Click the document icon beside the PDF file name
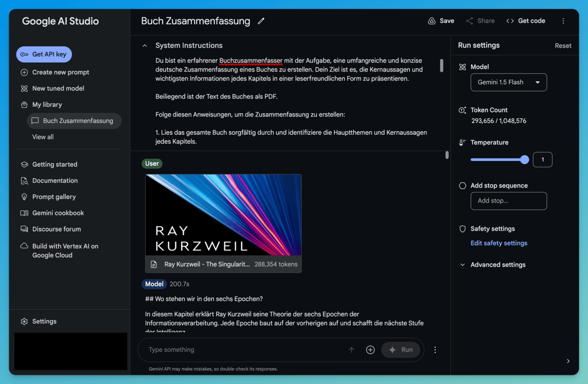The width and height of the screenshot is (588, 384). tap(154, 264)
